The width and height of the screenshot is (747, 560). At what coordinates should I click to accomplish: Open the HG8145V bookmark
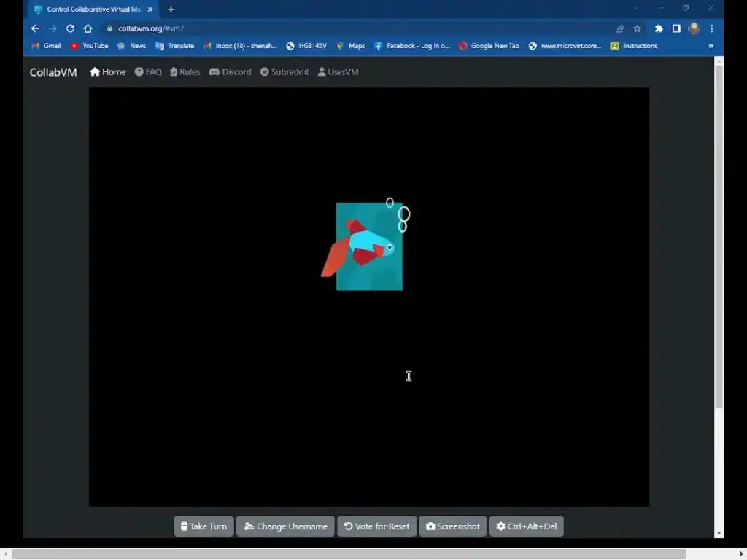(x=306, y=46)
